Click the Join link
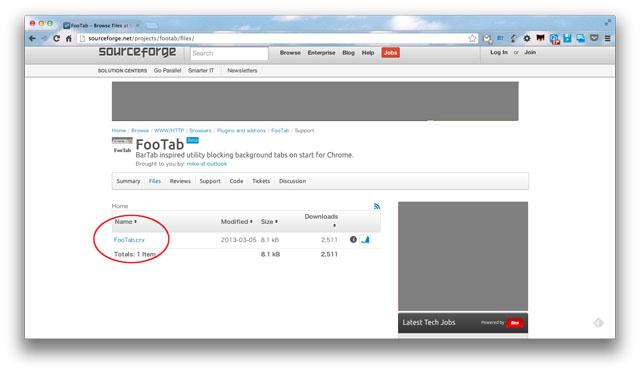The image size is (640, 373). tap(530, 52)
